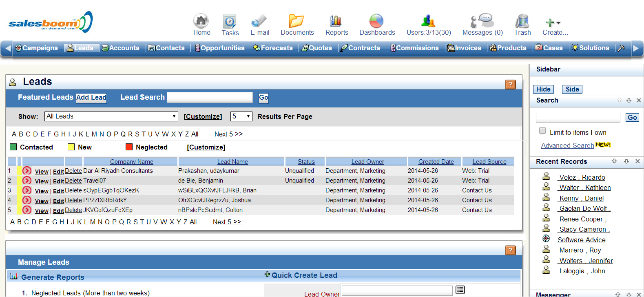Click the yellow New legend swatch
This screenshot has width=644, height=297.
pos(71,147)
